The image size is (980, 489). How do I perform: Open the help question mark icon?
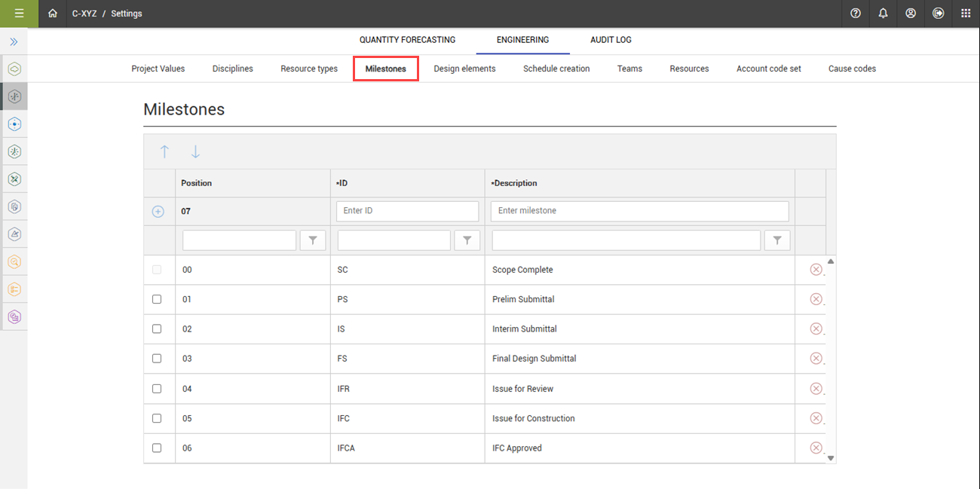(856, 14)
